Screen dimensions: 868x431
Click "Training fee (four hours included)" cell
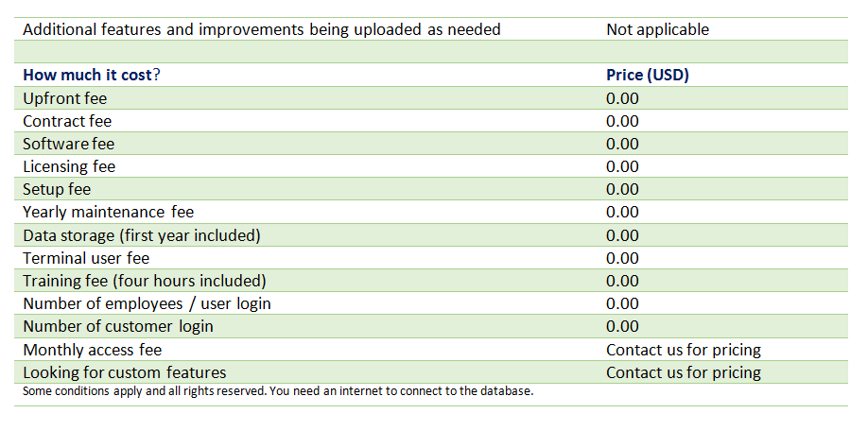coord(144,281)
